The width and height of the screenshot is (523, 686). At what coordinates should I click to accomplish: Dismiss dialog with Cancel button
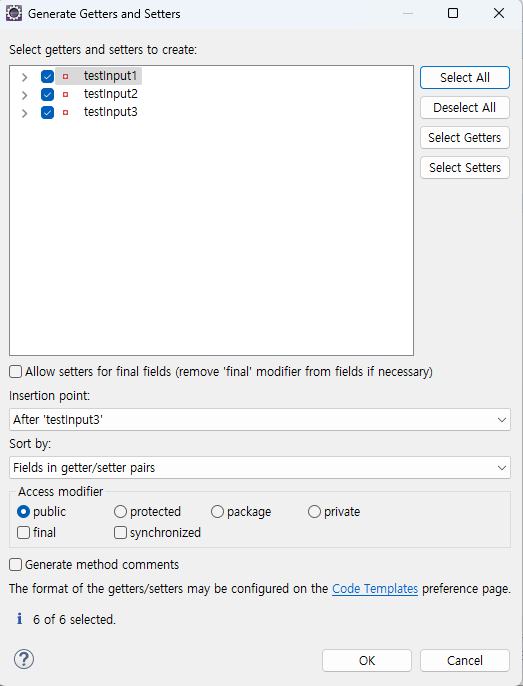[x=465, y=661]
